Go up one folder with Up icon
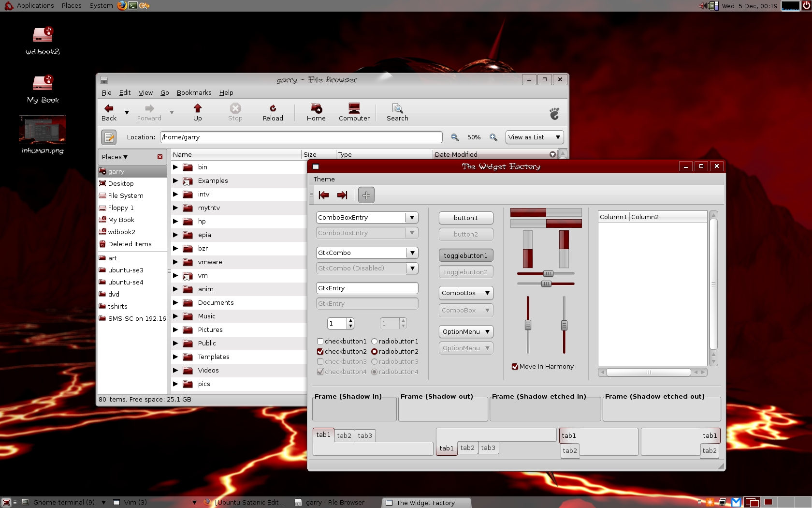The image size is (812, 508). click(197, 109)
